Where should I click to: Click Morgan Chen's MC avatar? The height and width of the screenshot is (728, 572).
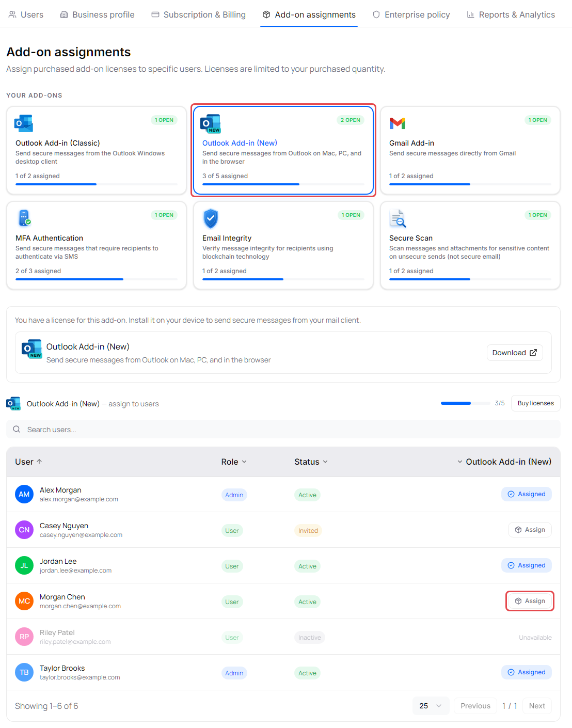pos(24,601)
